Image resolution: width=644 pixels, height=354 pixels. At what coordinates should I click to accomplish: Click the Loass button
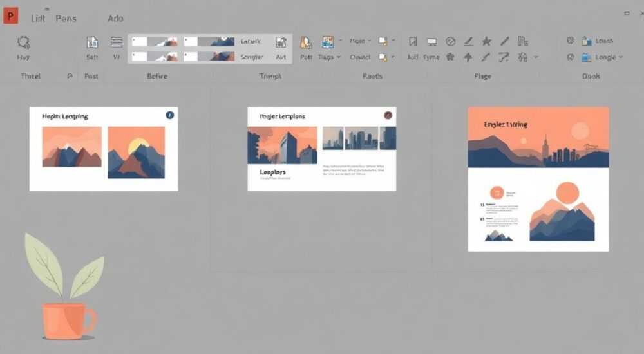click(598, 41)
